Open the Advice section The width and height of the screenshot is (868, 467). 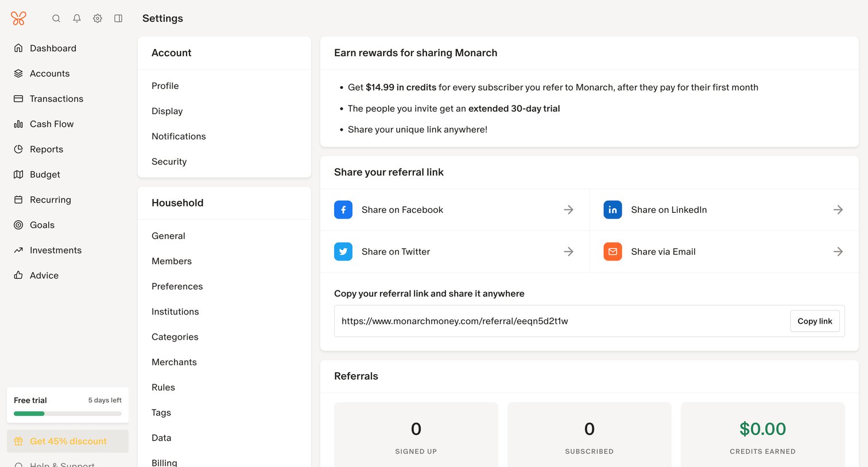[68, 275]
